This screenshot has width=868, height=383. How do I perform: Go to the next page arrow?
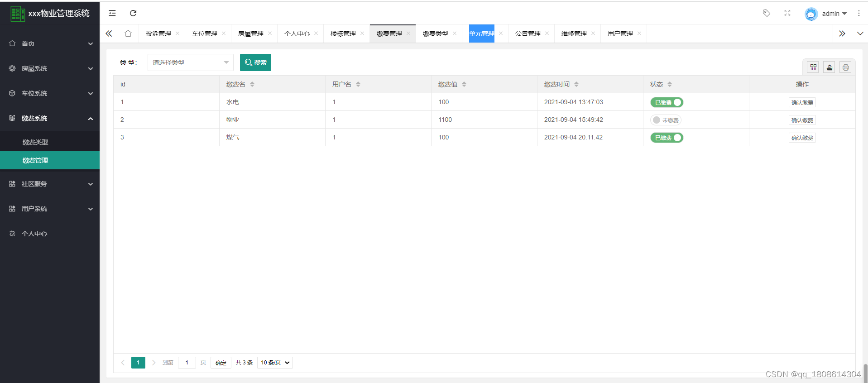click(154, 363)
